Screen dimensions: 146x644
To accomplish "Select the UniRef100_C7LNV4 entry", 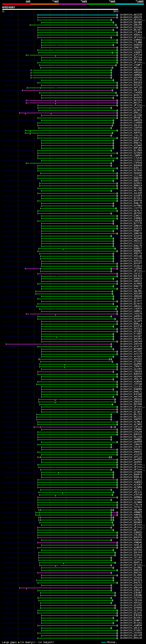I will point(131,32).
